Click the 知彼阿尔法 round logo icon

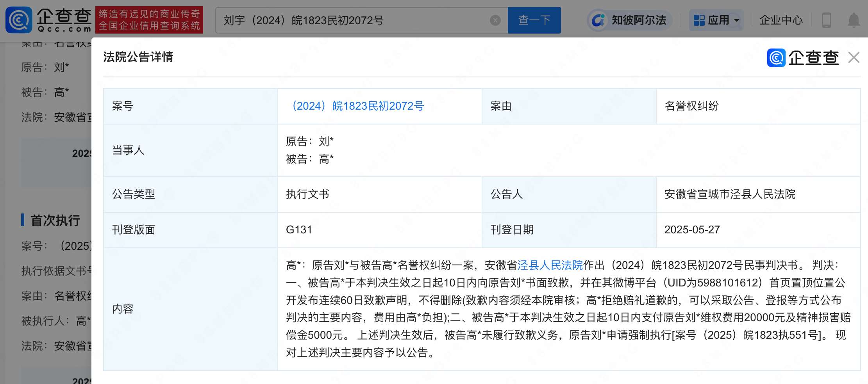(598, 20)
